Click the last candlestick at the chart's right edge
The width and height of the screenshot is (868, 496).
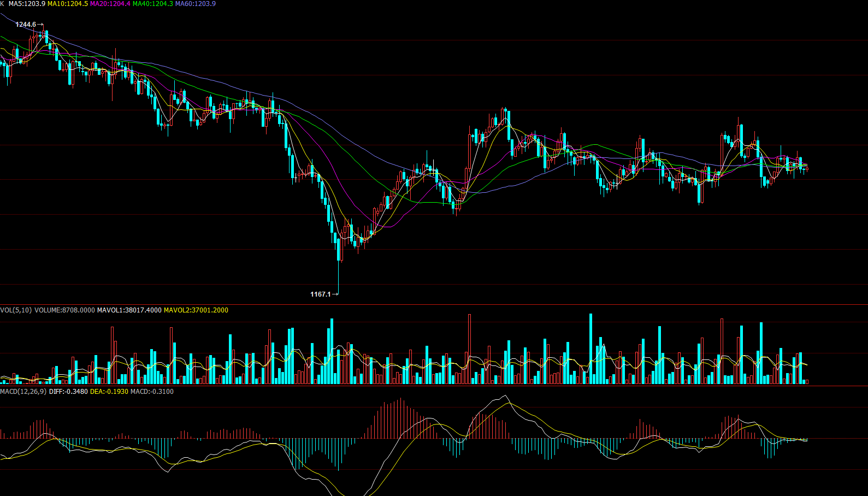(x=806, y=169)
